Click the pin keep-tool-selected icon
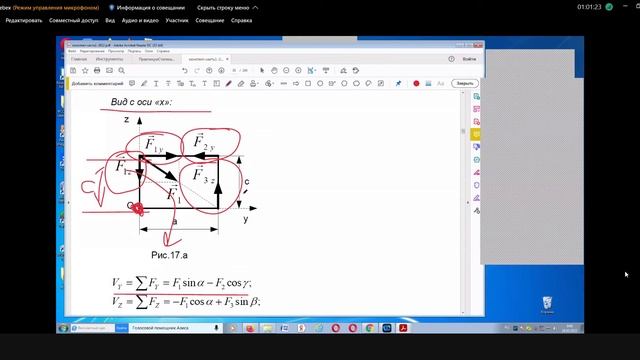 (398, 83)
